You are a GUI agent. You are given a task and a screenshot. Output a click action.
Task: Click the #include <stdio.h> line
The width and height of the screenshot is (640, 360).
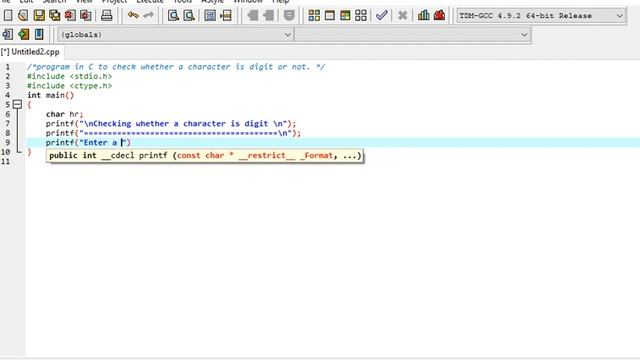[69, 76]
